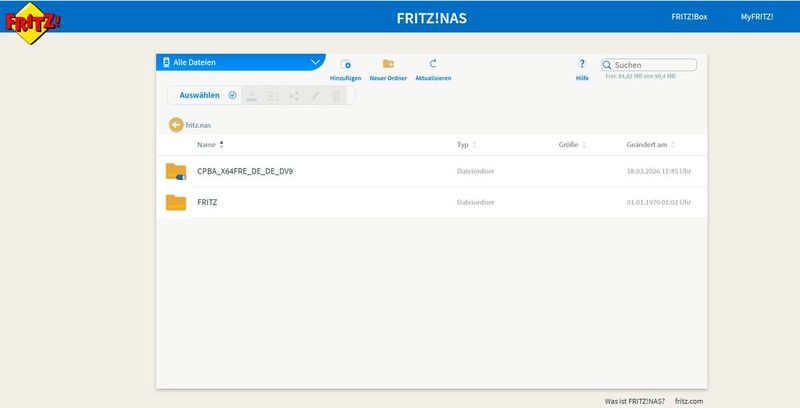Open Hilfe via the question mark icon
Viewport: 800px width, 408px height.
click(x=582, y=64)
